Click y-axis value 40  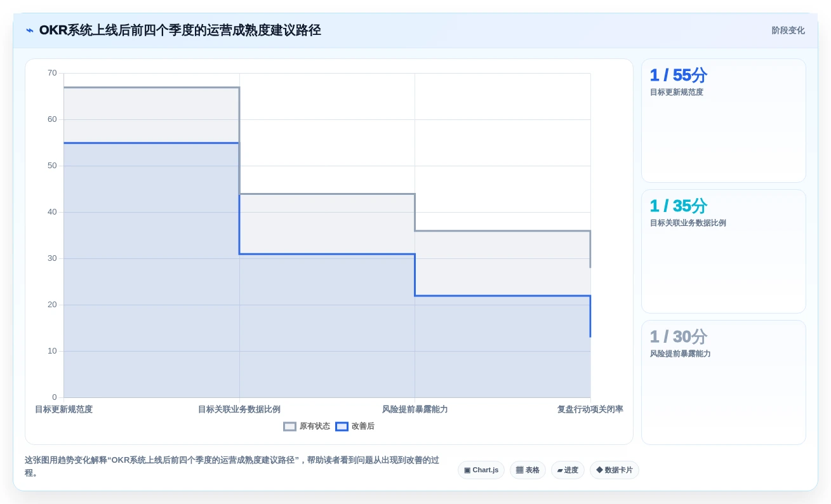click(x=52, y=212)
